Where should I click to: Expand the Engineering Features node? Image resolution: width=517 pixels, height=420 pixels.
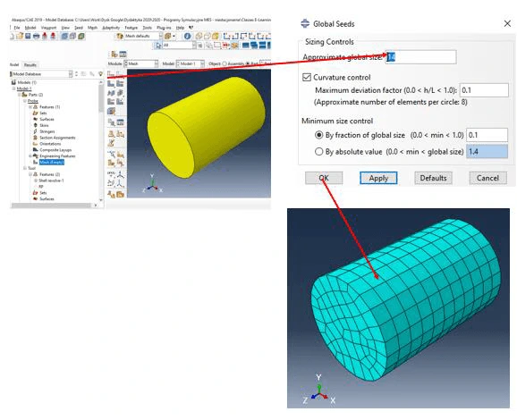(x=30, y=155)
